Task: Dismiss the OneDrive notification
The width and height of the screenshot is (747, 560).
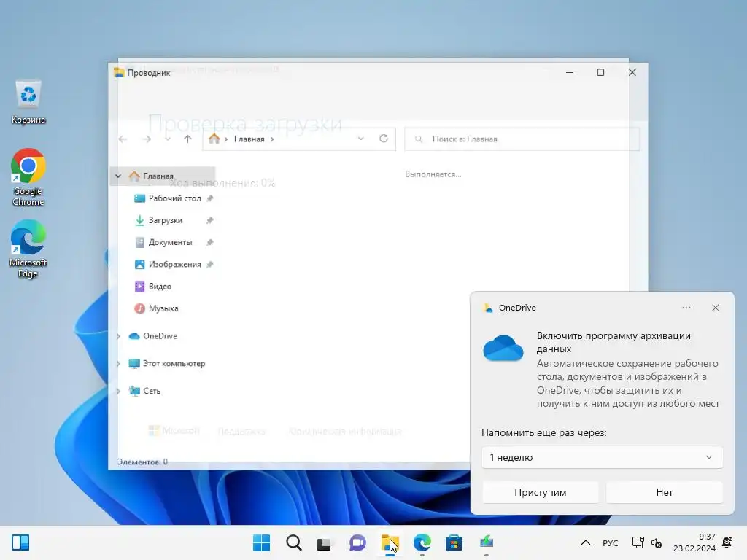Action: pos(716,308)
